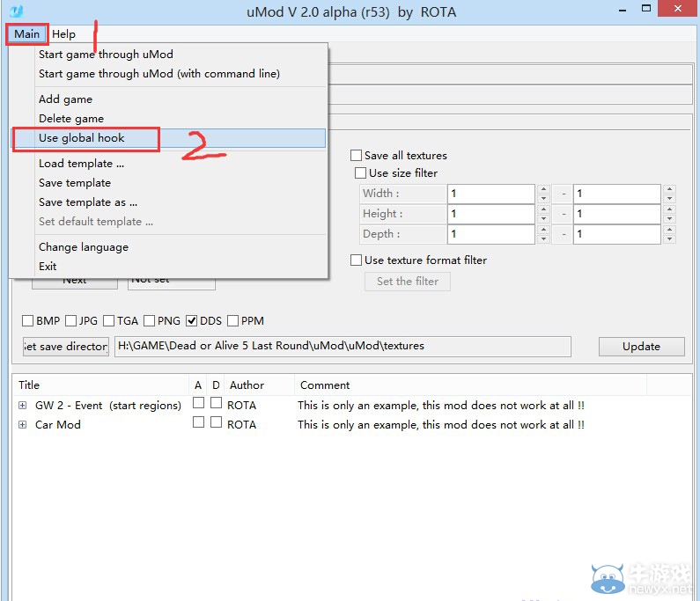This screenshot has height=601, width=700.
Task: Expand the 'Car Mod' tree entry
Action: (x=22, y=425)
